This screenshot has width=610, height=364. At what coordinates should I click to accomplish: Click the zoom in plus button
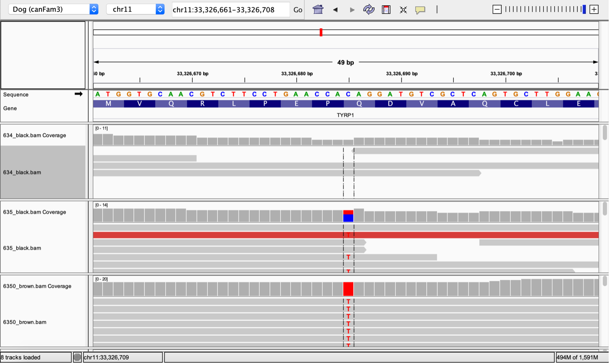click(x=594, y=9)
